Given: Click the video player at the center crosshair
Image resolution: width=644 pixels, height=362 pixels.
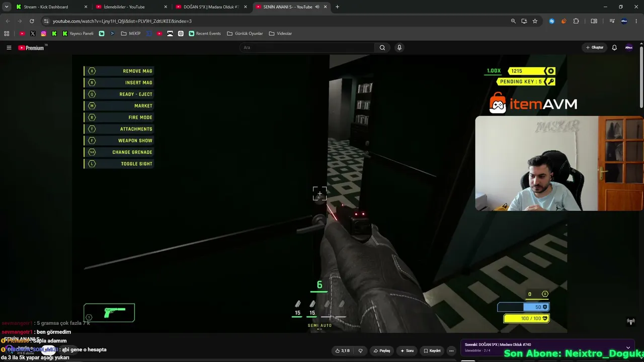Looking at the screenshot, I should [x=319, y=194].
